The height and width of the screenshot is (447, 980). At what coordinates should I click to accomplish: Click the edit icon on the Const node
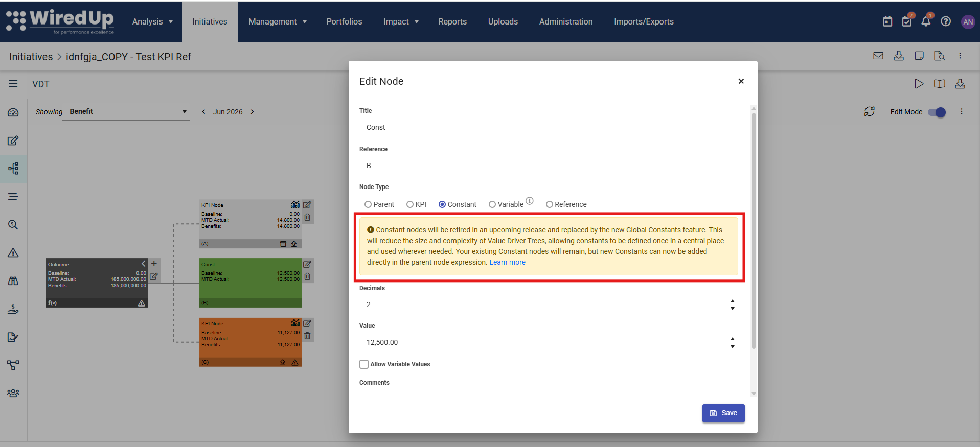307,264
